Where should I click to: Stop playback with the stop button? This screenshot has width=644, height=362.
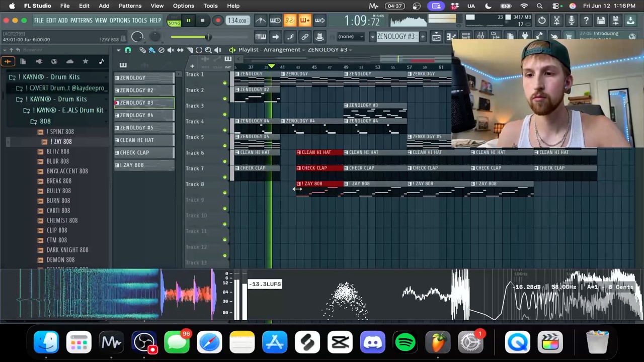click(x=202, y=21)
